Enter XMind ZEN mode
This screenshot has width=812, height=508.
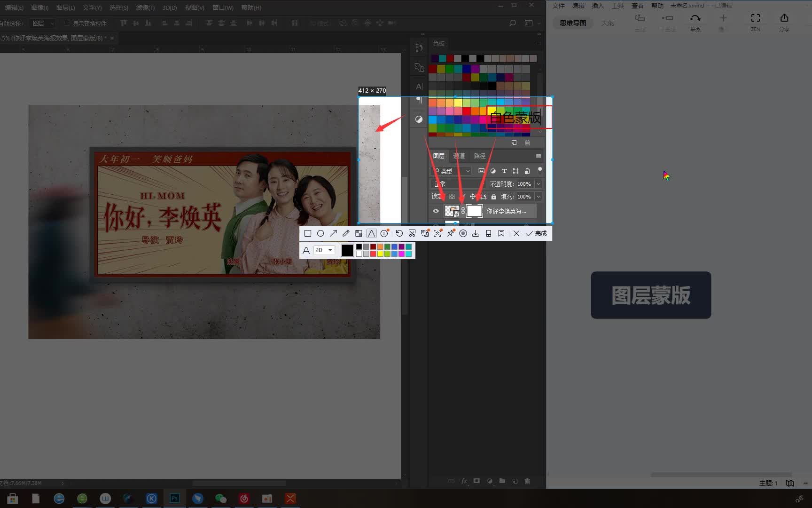point(755,22)
